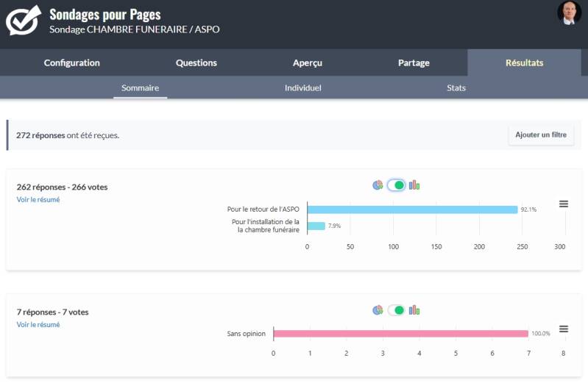Open the user profile avatar at top right

pyautogui.click(x=569, y=13)
